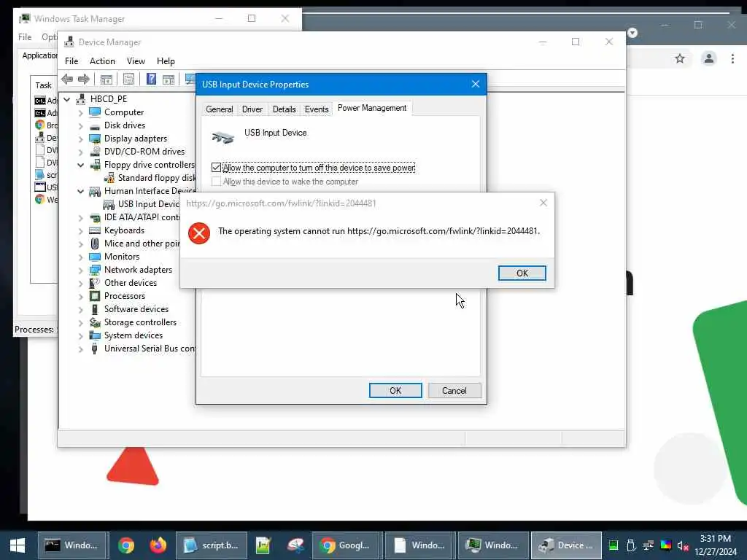747x560 pixels.
Task: Expand Universal Serial Bus controllers category
Action: pyautogui.click(x=80, y=349)
